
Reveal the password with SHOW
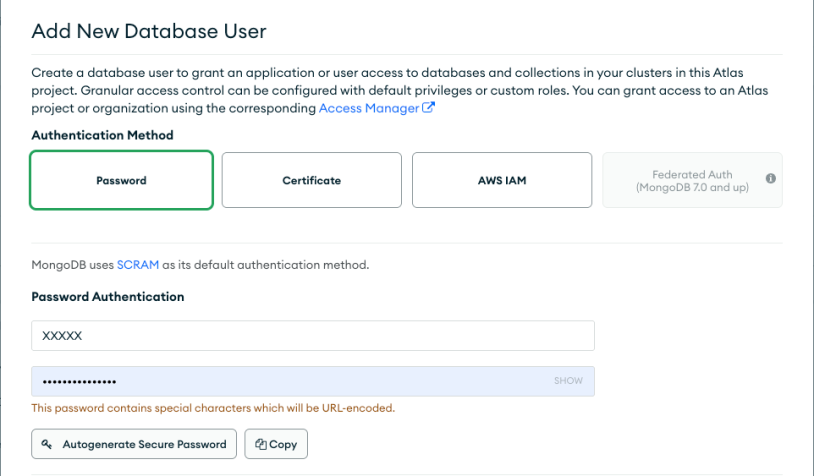tap(568, 380)
